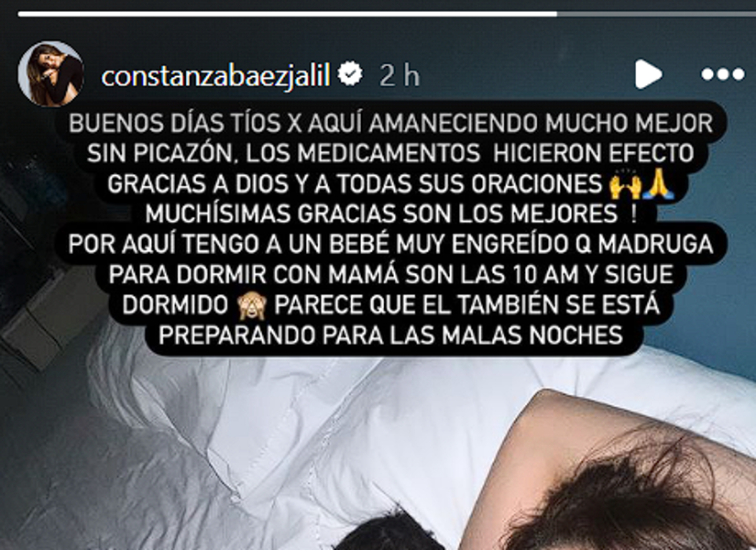Click the BUENOS DÍAS TÍOS text line
756x550 pixels.
(391, 124)
